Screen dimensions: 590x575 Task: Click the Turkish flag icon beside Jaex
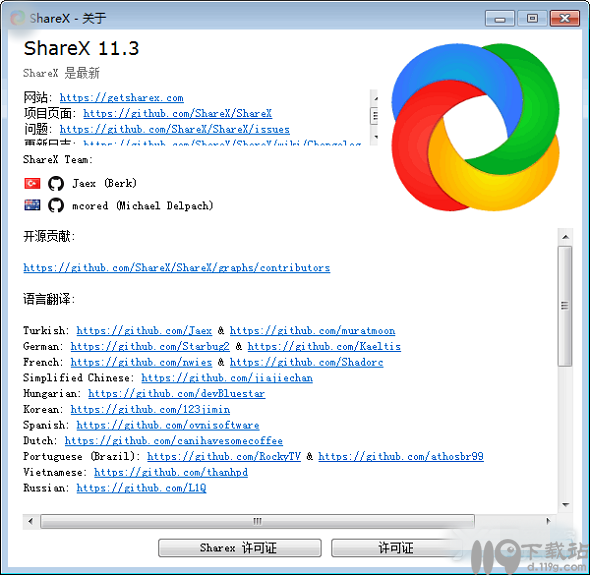tap(32, 183)
